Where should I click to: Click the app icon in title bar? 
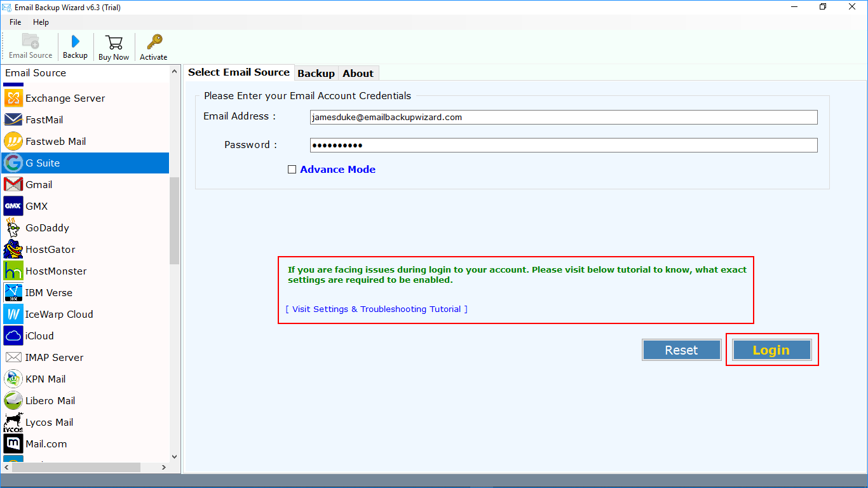(6, 7)
